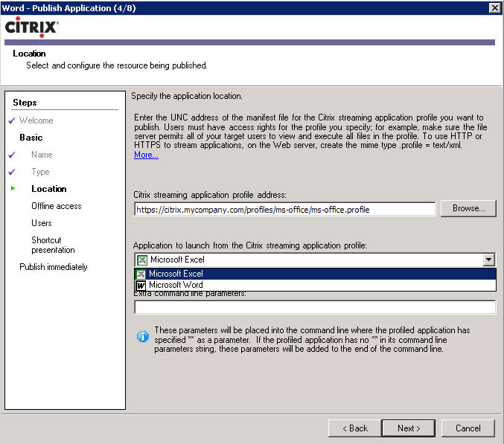Click the profile address input field

tap(285, 210)
